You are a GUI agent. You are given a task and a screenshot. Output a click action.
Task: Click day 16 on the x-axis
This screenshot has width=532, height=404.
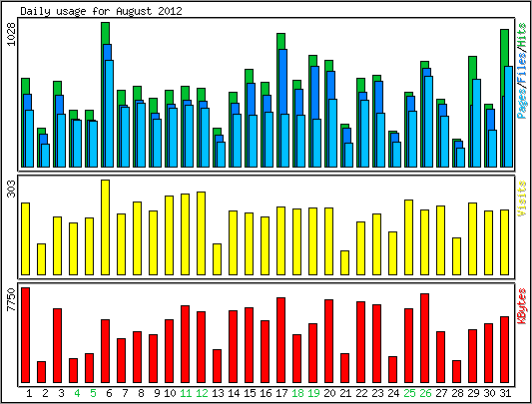266,393
